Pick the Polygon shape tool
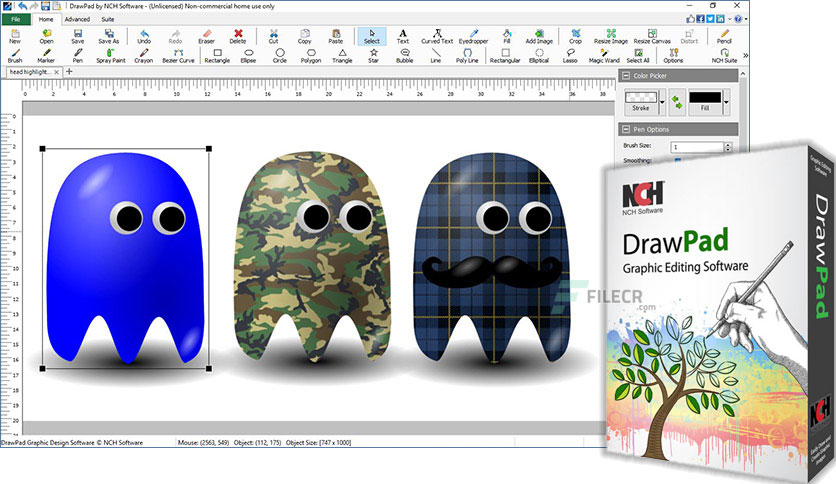The height and width of the screenshot is (484, 836). (x=311, y=56)
